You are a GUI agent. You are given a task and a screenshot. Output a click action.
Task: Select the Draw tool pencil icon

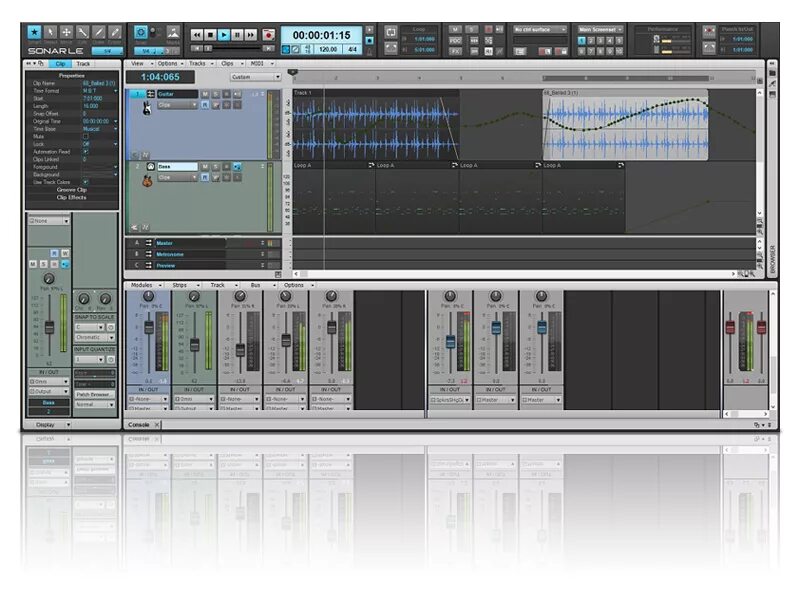(x=98, y=33)
